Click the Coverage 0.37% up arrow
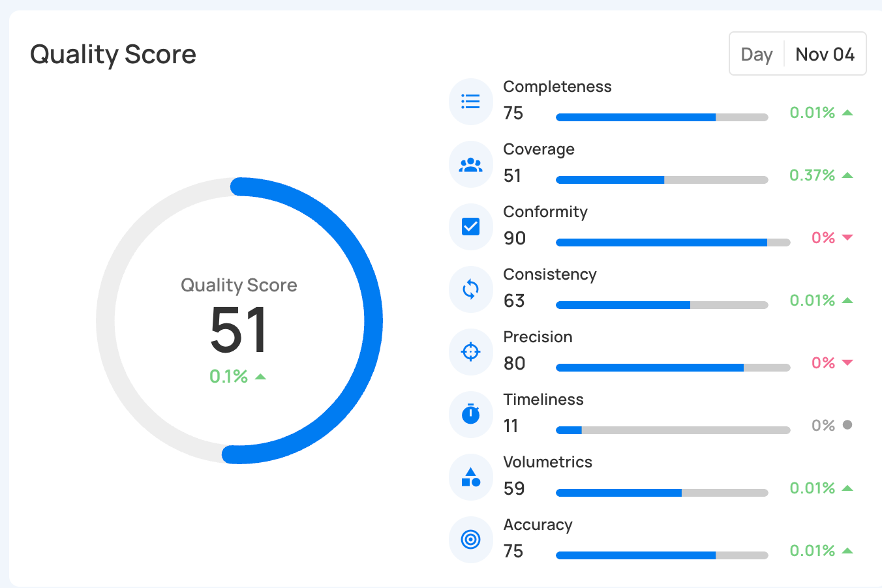The image size is (882, 588). coord(847,175)
